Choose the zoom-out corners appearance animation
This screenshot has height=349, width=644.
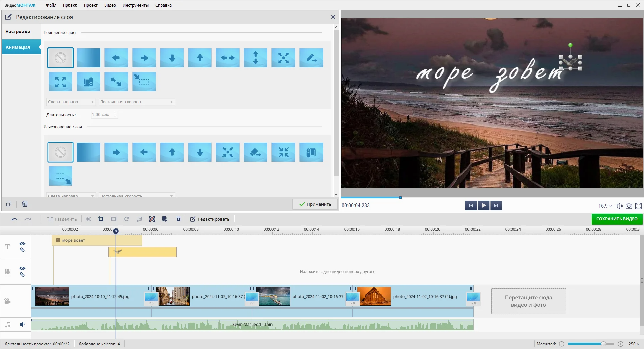(60, 82)
